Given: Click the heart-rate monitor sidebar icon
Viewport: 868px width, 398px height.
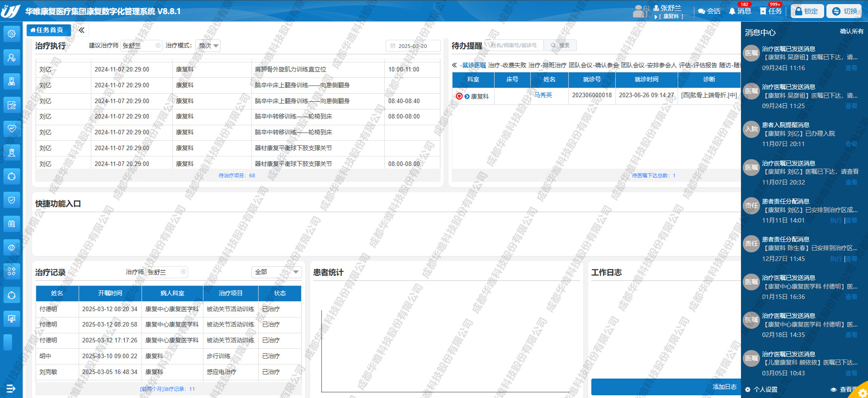Looking at the screenshot, I should [x=12, y=128].
